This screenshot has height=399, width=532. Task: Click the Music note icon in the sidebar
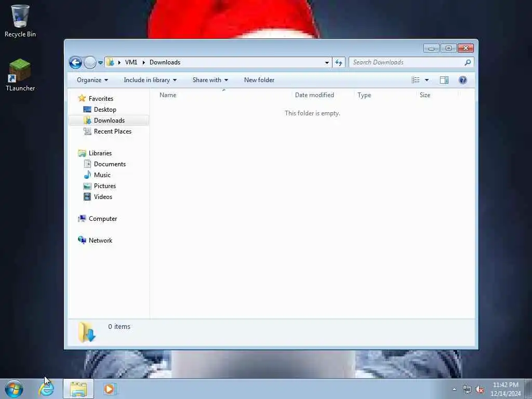87,175
